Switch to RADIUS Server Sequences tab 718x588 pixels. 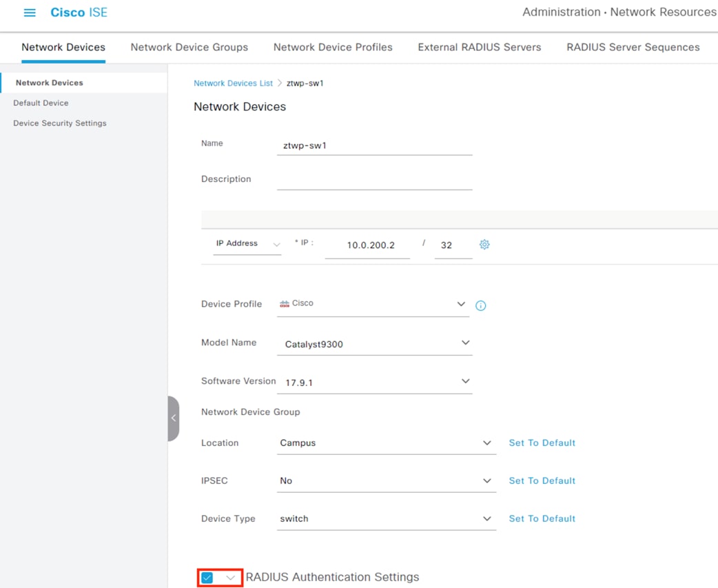tap(633, 47)
